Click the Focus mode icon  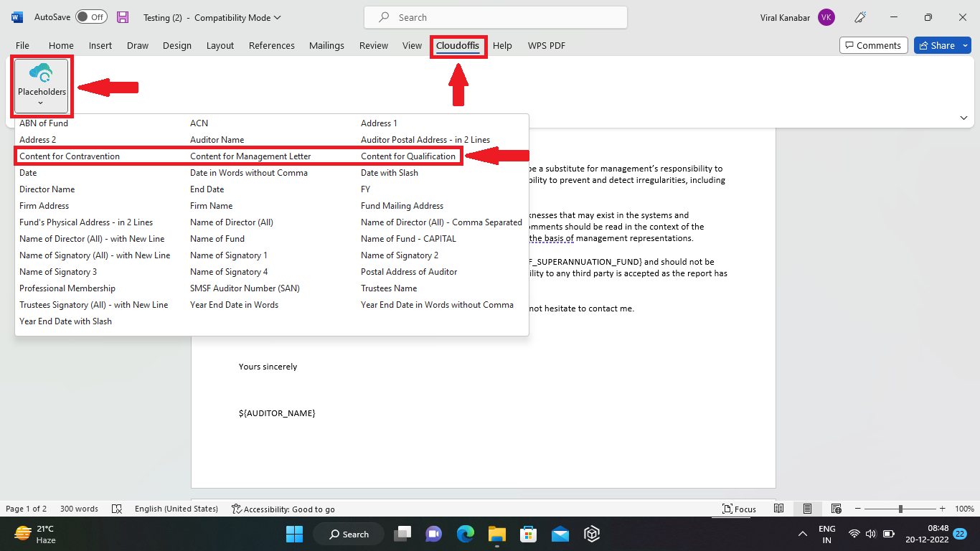tap(739, 509)
